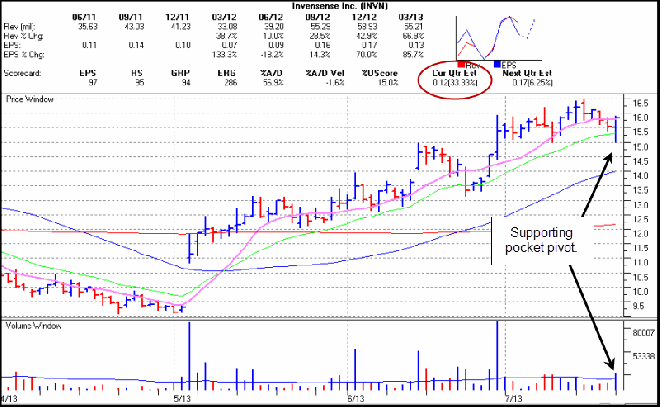Select the 09/12 quarter column header
The height and width of the screenshot is (407, 660).
(318, 17)
